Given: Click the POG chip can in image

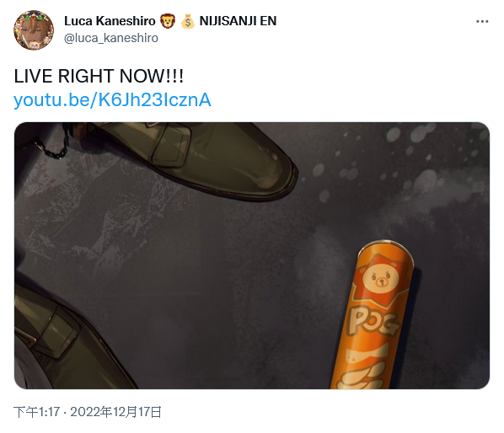Looking at the screenshot, I should [373, 315].
